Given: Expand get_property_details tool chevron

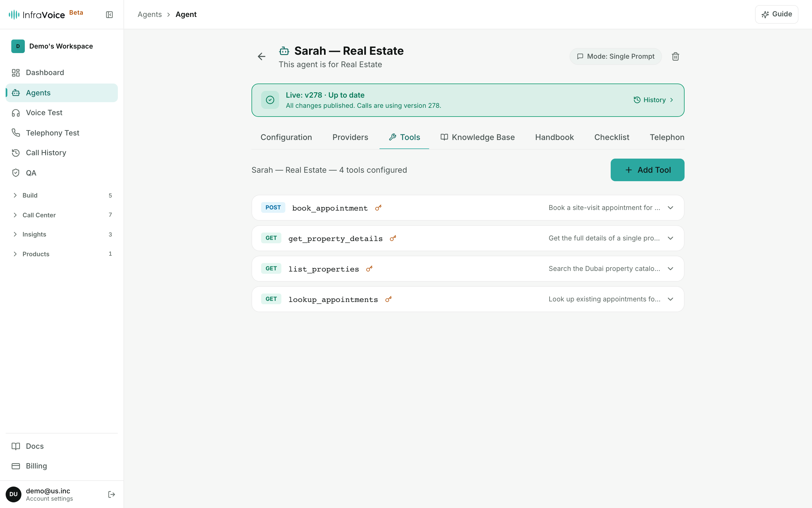Looking at the screenshot, I should [x=670, y=238].
